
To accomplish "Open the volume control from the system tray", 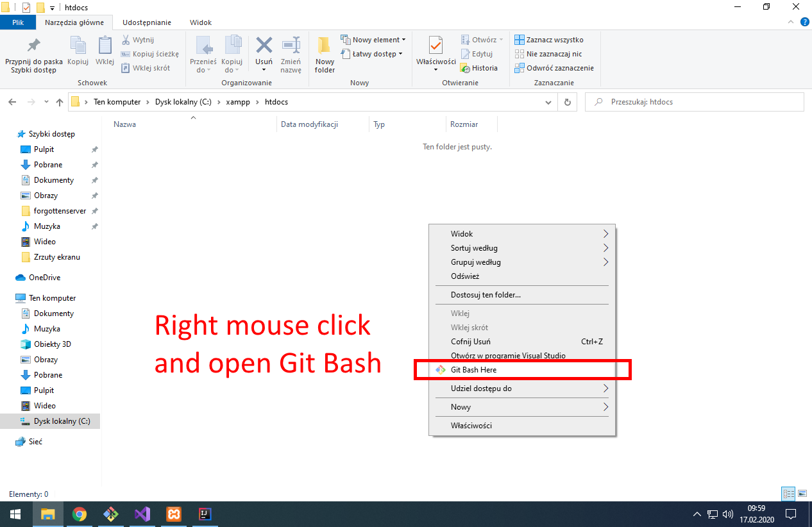I will (x=727, y=514).
